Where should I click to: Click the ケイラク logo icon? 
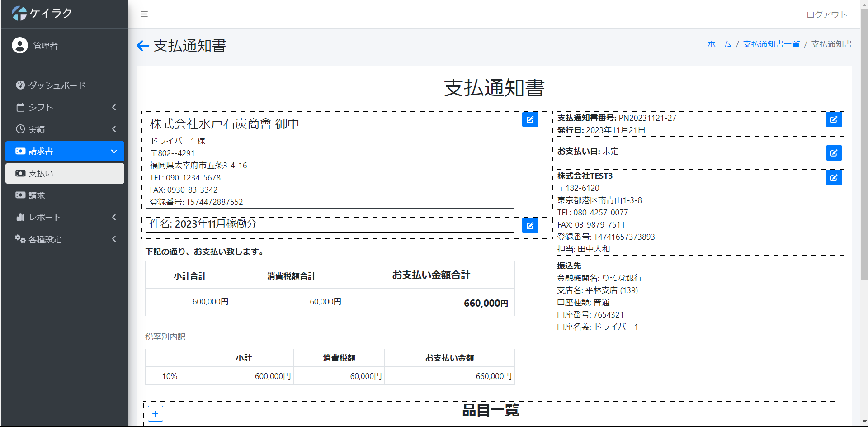19,13
